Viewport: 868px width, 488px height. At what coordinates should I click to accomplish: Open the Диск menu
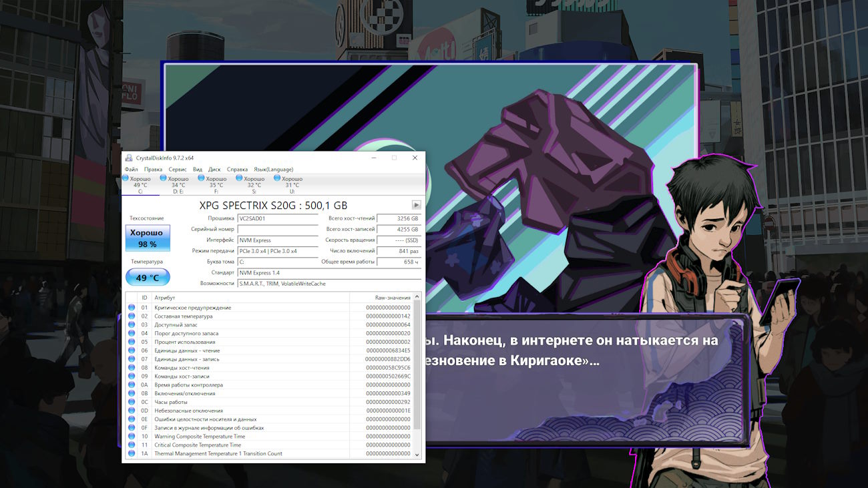tap(214, 170)
